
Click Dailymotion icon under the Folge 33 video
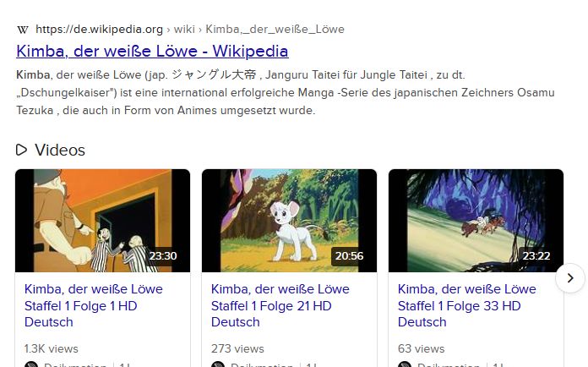pyautogui.click(x=405, y=364)
